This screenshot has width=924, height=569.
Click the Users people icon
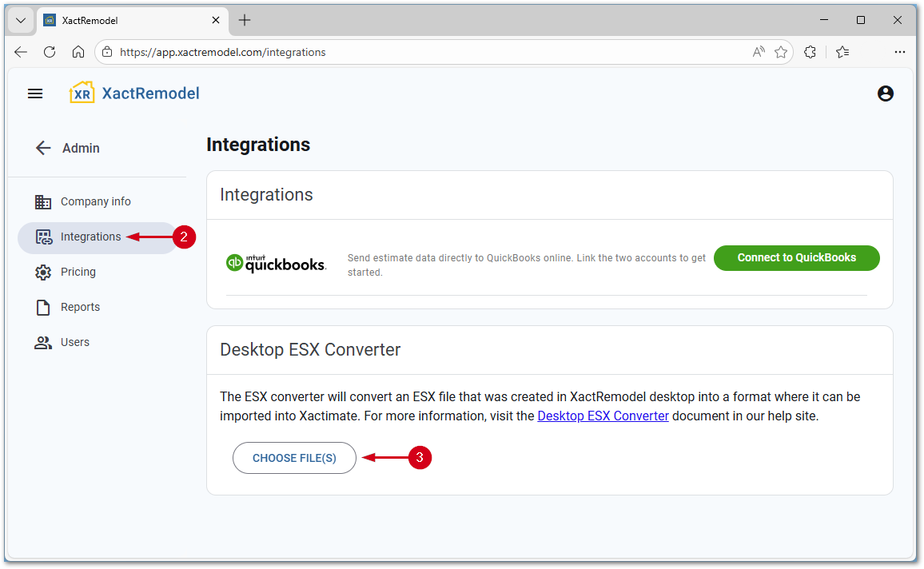[43, 342]
